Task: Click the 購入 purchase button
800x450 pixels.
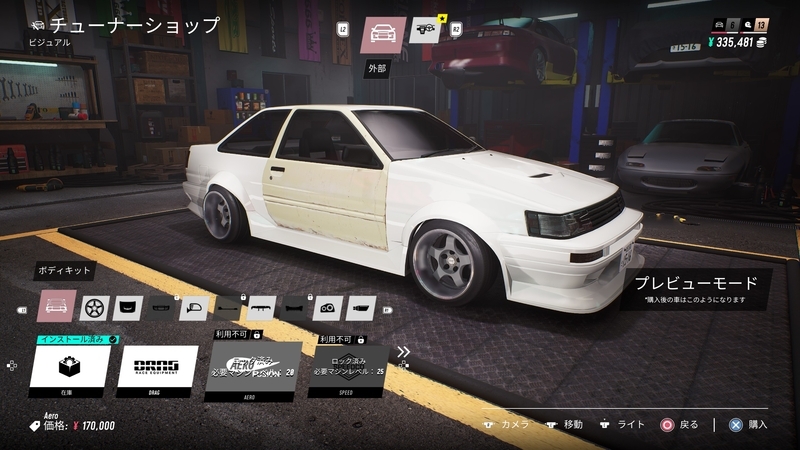Action: coord(748,424)
